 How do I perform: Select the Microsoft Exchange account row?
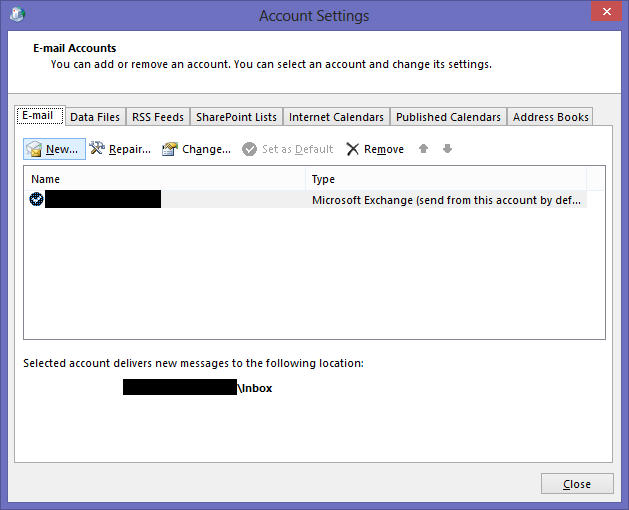click(445, 200)
